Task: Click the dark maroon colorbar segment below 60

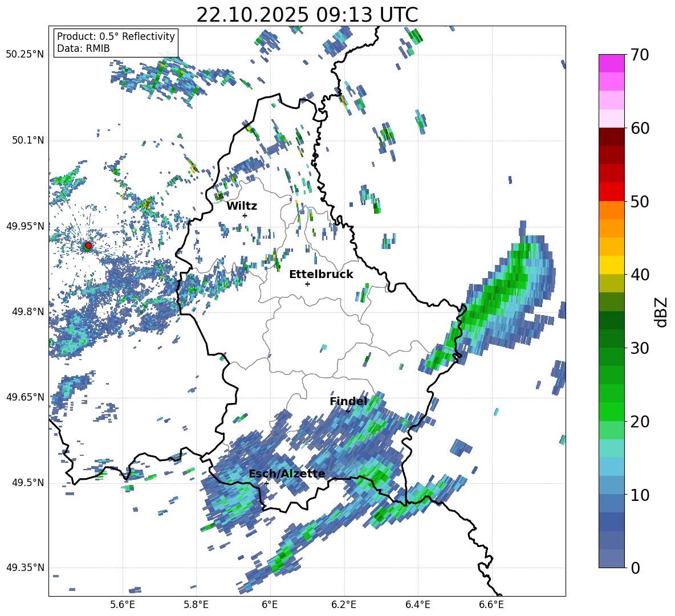Action: pyautogui.click(x=611, y=137)
